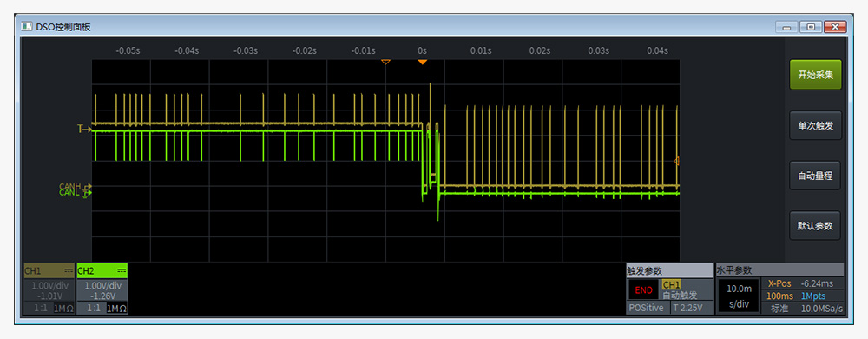Click the 开始采集 start acquisition button

(815, 75)
